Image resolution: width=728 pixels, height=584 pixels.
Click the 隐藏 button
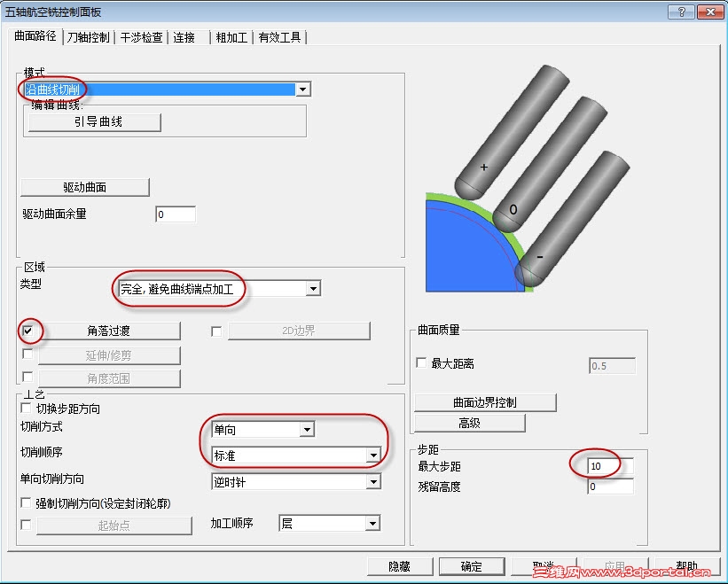point(400,566)
